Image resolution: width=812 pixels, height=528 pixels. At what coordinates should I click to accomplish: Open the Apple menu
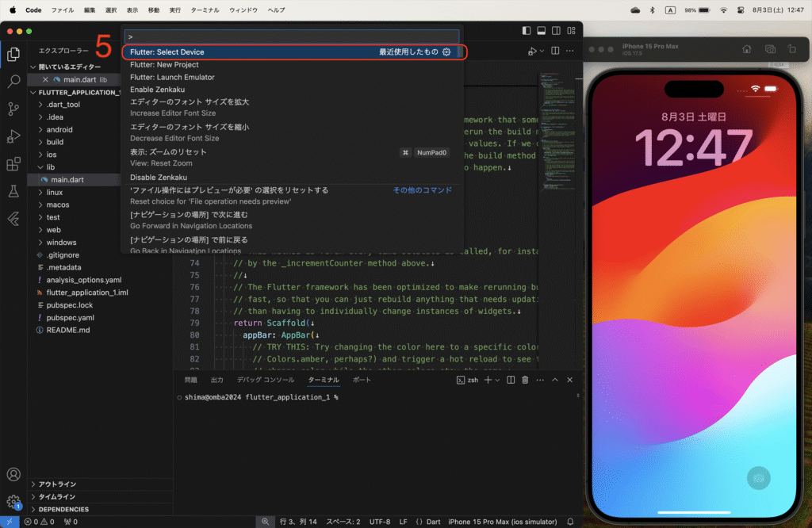click(13, 10)
